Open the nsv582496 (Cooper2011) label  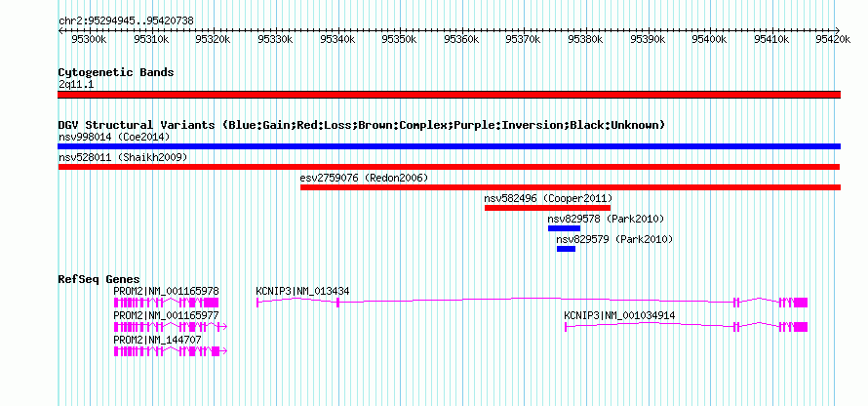(x=548, y=198)
